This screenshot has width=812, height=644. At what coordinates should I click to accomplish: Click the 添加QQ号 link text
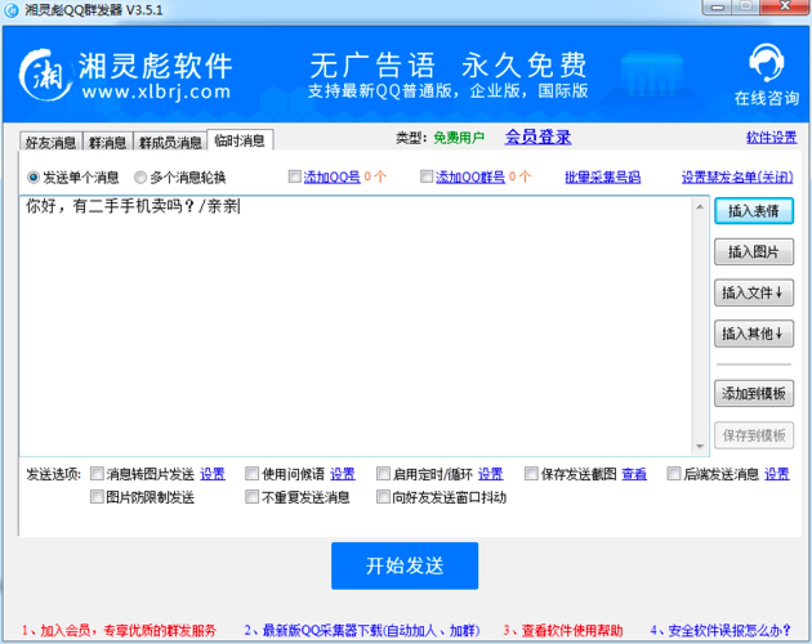(x=332, y=176)
